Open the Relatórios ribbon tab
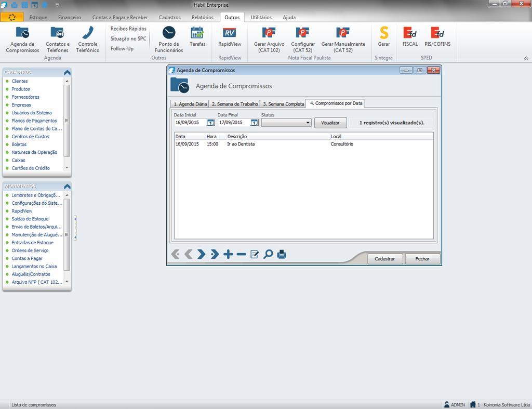 [203, 17]
